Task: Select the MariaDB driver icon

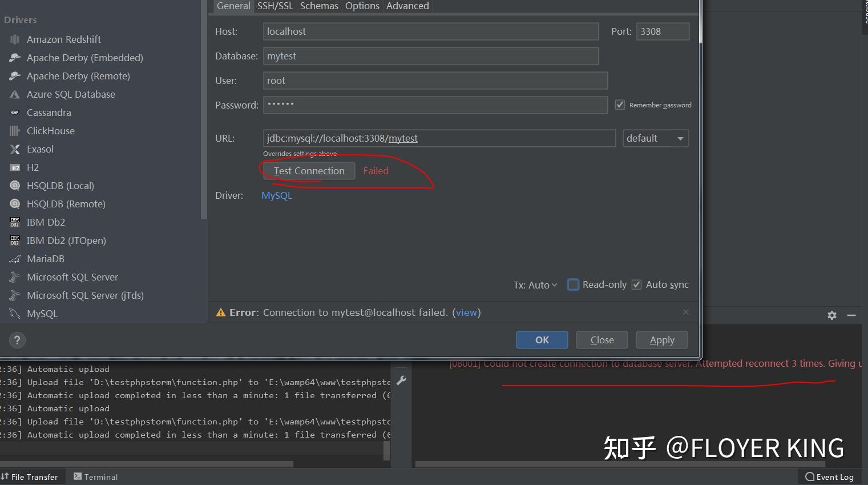Action: click(15, 259)
